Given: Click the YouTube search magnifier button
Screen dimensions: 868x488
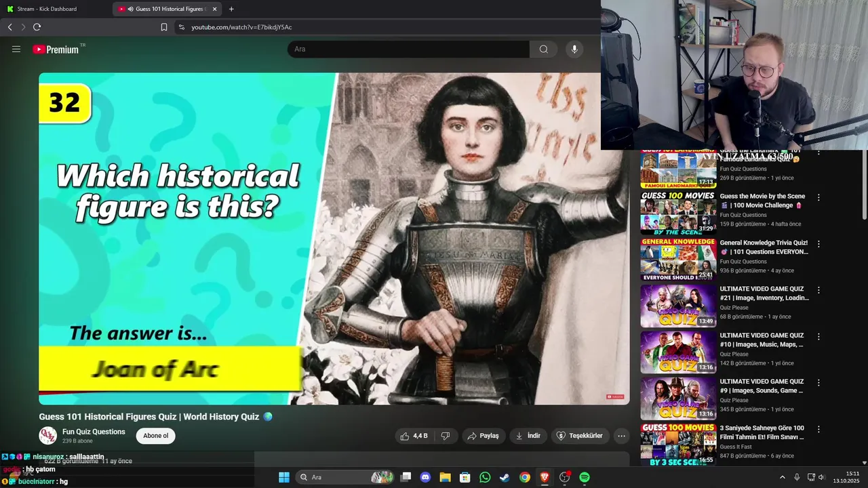Looking at the screenshot, I should [x=543, y=49].
